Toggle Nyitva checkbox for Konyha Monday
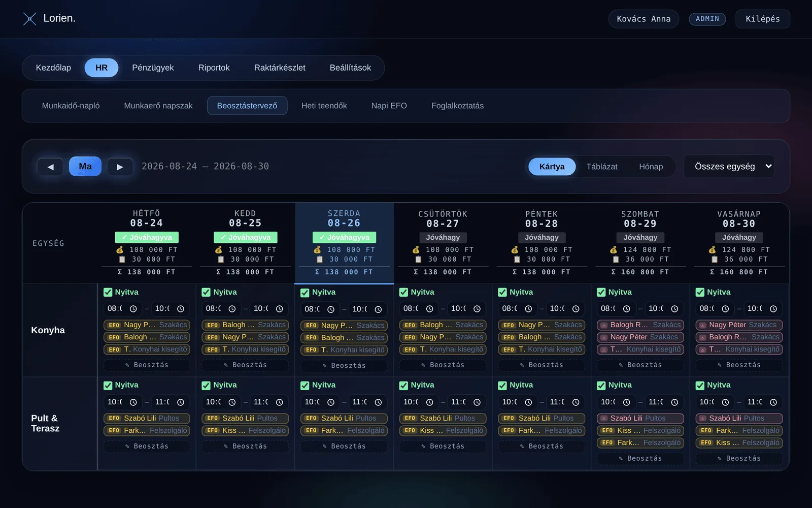The height and width of the screenshot is (508, 812). point(108,292)
